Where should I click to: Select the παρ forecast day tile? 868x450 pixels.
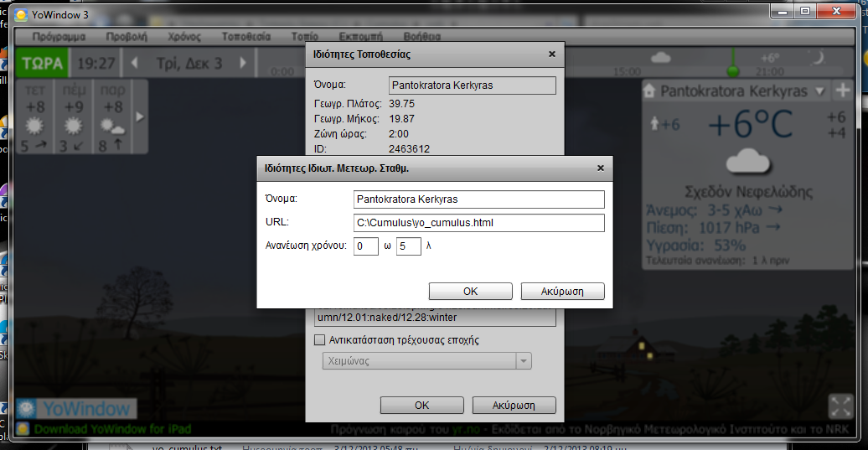point(113,117)
